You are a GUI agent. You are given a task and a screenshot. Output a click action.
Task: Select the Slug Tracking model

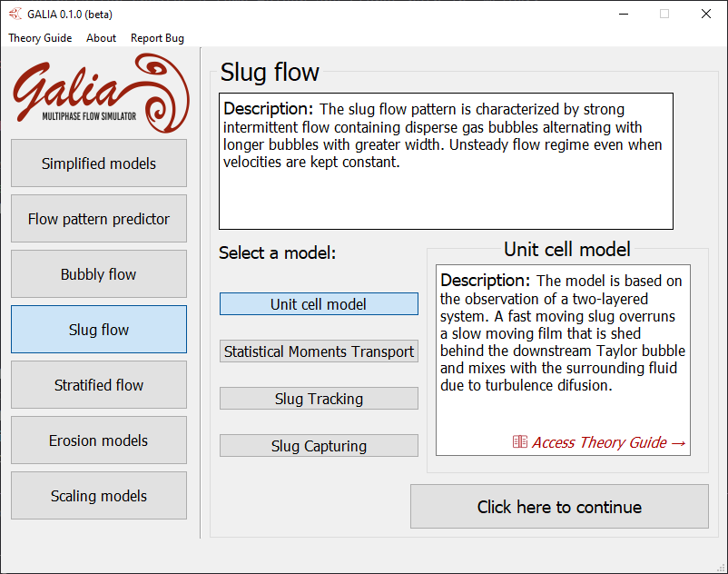point(319,399)
